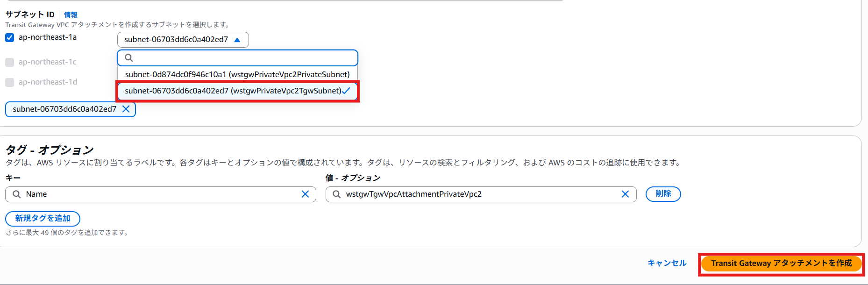Click the 'さらに最大 49 個のタグを追加できます' text
868x285 pixels.
tap(67, 233)
